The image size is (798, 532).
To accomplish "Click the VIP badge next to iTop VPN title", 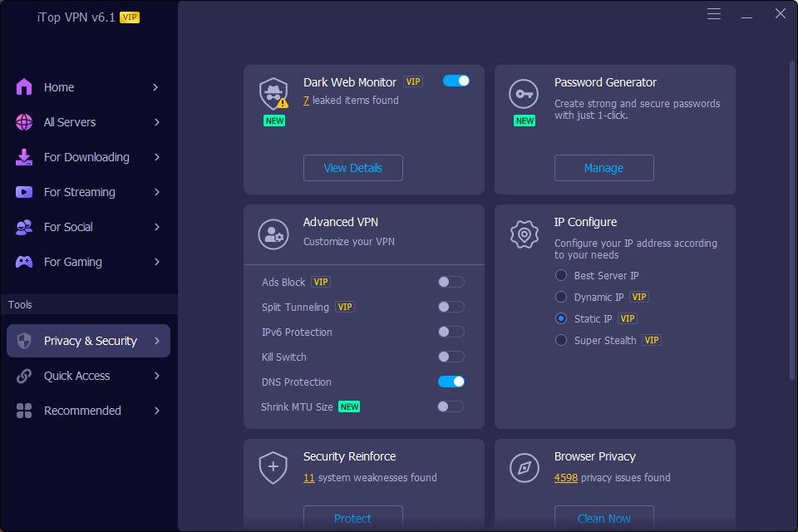I will pyautogui.click(x=130, y=17).
